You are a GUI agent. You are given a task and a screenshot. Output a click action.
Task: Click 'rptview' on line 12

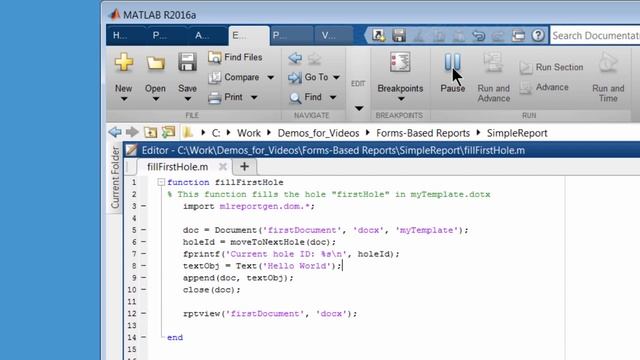(201, 314)
